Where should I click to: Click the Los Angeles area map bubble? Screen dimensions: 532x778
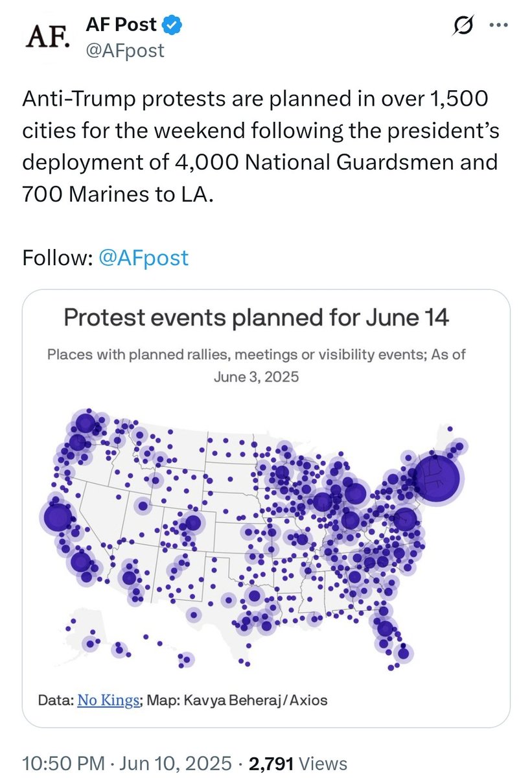click(82, 561)
